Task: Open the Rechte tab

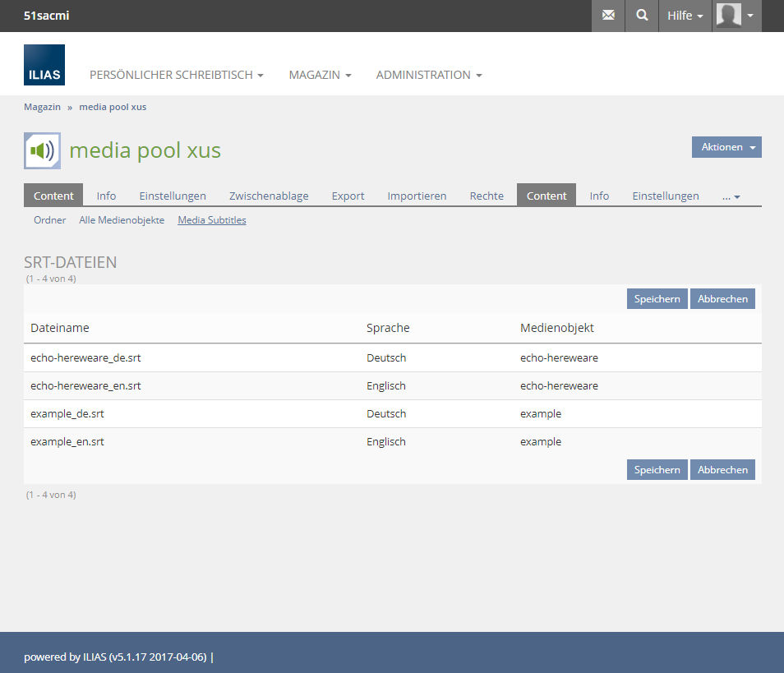Action: tap(487, 196)
